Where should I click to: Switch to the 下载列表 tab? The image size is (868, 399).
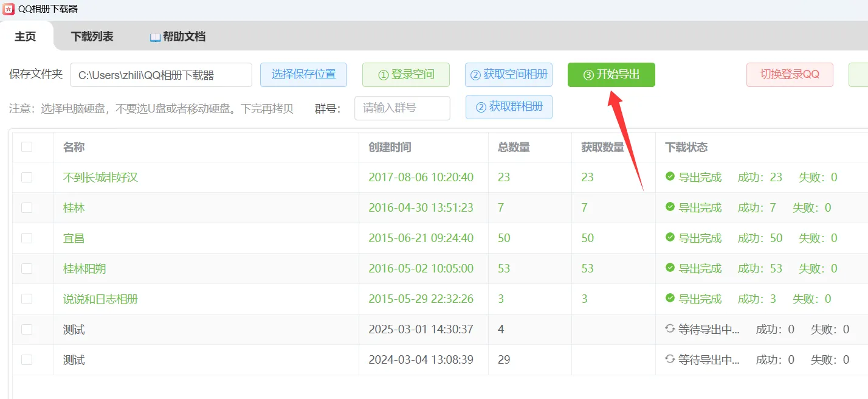(x=92, y=36)
